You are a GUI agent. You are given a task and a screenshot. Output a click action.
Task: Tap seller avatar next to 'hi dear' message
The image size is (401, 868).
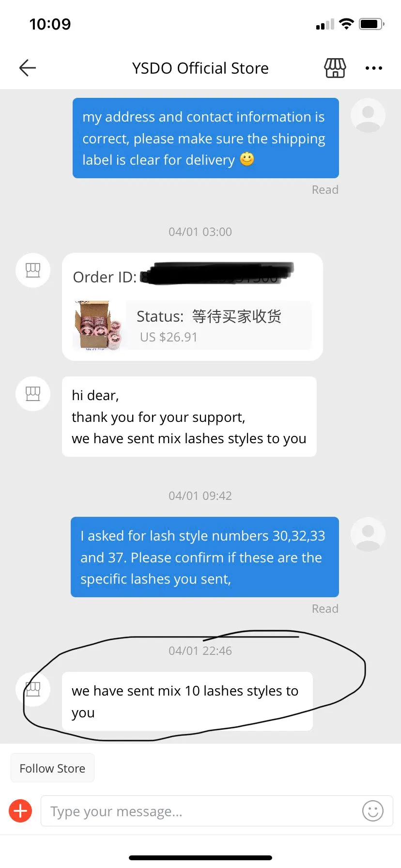[33, 394]
